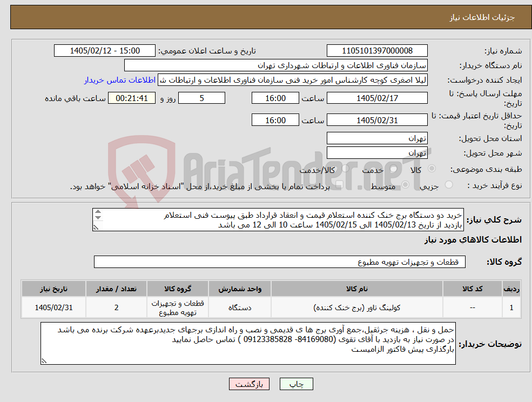Select the خدمت radio button

pyautogui.click(x=394, y=169)
